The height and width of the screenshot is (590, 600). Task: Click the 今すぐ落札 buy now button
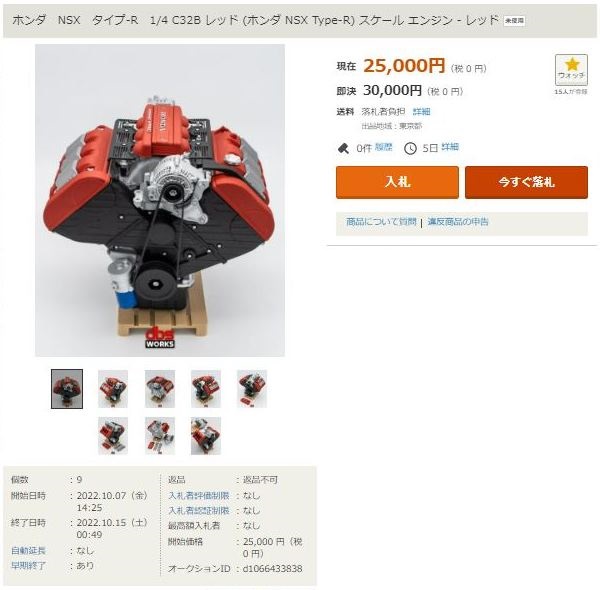click(x=527, y=182)
